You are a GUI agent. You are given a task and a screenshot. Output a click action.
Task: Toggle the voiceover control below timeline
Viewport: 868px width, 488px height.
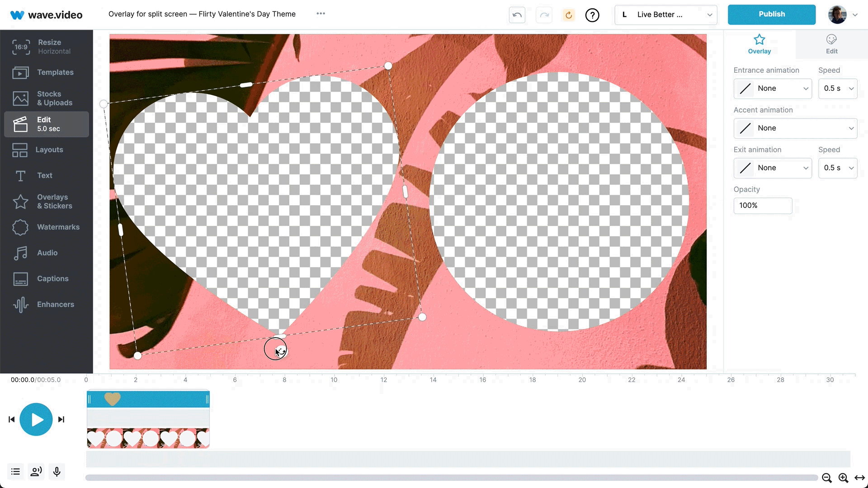pos(36,471)
